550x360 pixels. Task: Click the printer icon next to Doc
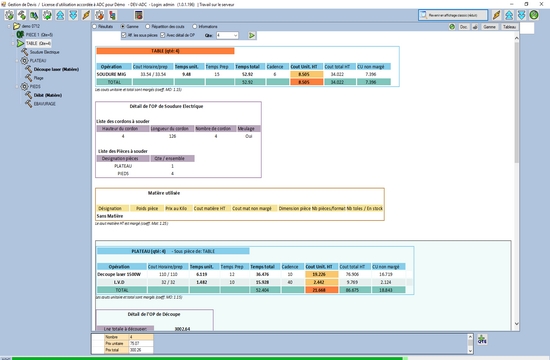click(475, 27)
